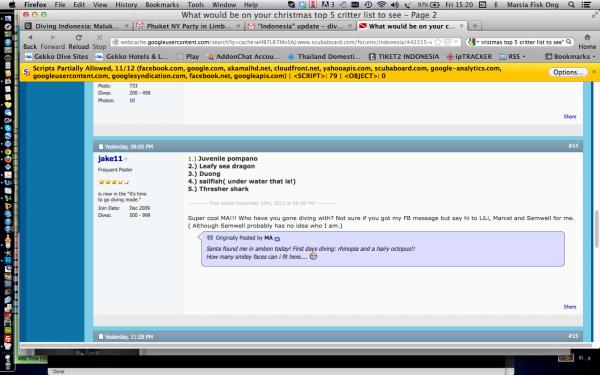Open post permalink #14

coord(573,146)
